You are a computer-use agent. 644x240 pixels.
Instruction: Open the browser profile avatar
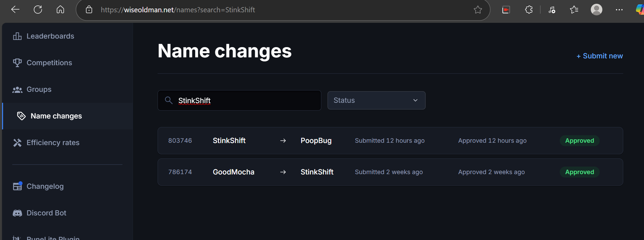[596, 10]
